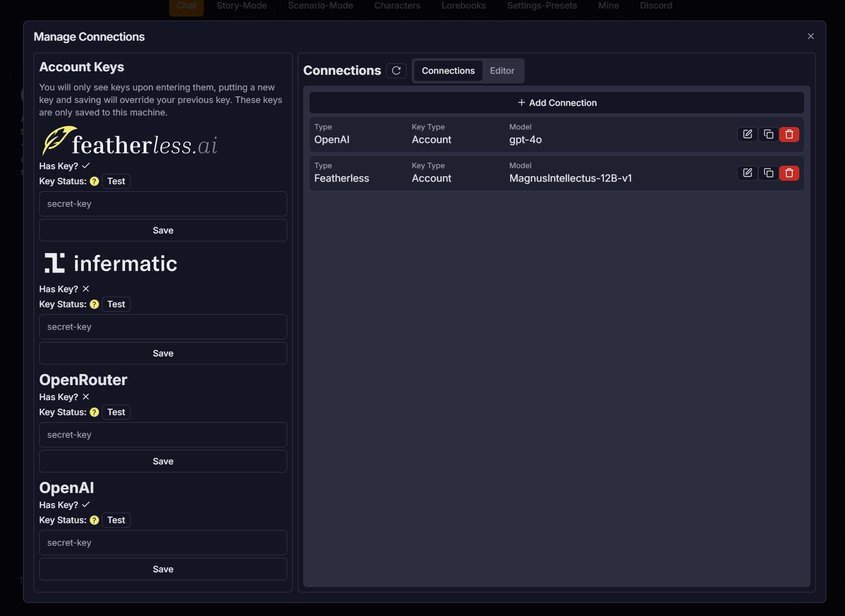Open Discord in background navigation
The image size is (845, 616).
coord(656,6)
